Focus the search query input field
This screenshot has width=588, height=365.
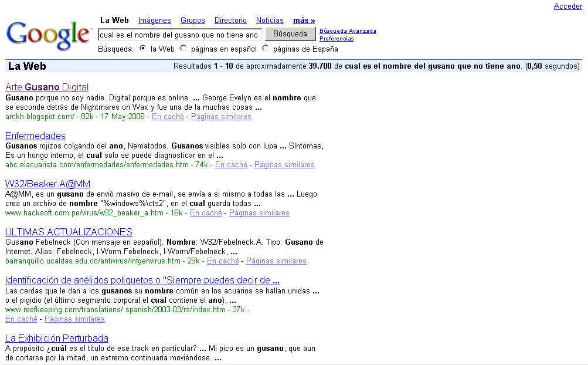[x=179, y=35]
